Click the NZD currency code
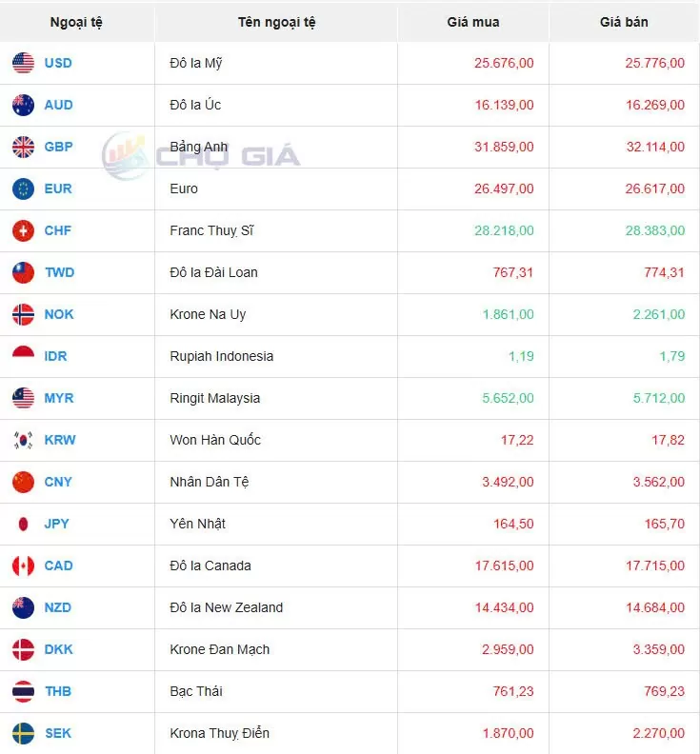700x754 pixels. pos(58,608)
